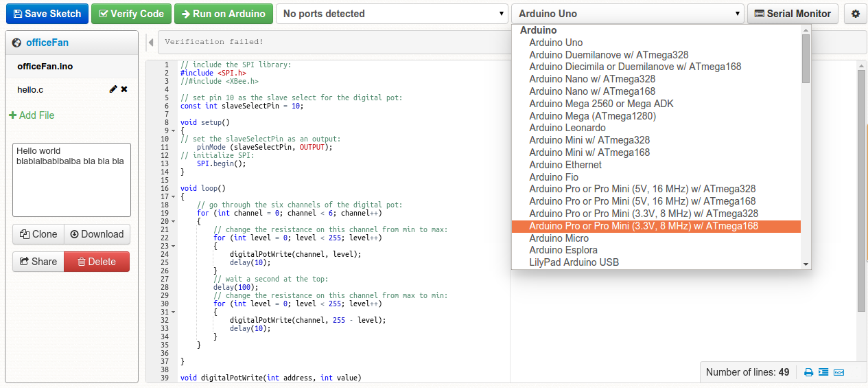868x388 pixels.
Task: Select Arduino Leonardo board
Action: pos(656,128)
